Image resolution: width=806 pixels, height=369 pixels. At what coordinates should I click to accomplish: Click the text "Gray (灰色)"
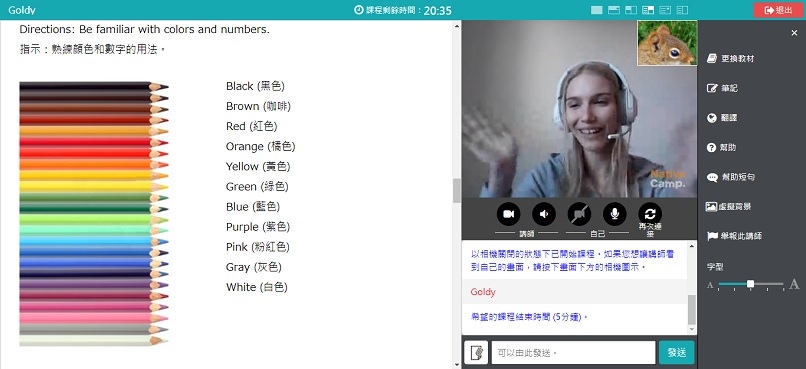pyautogui.click(x=253, y=267)
